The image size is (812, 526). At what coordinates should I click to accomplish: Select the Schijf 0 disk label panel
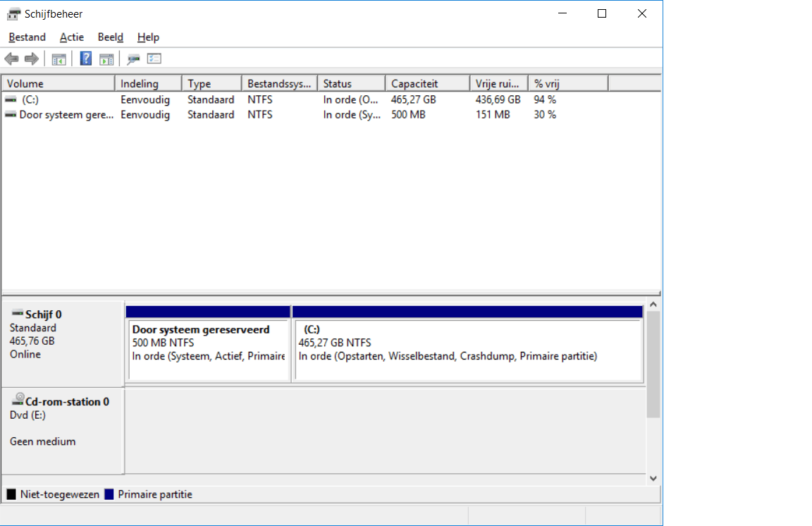point(63,343)
